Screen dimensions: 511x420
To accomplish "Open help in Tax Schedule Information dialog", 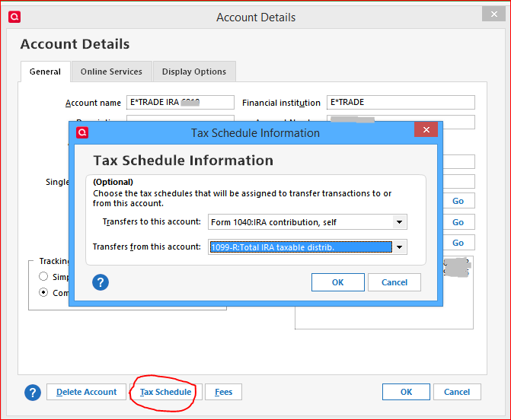I will (101, 282).
